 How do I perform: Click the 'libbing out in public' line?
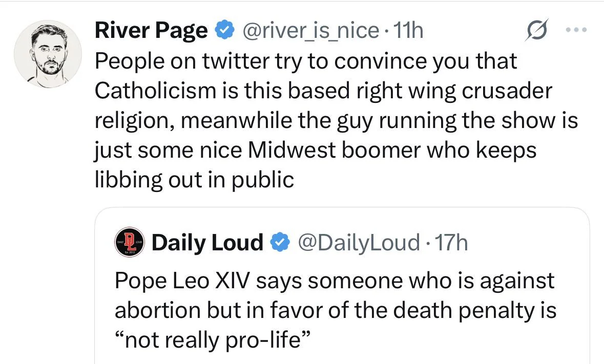[194, 180]
